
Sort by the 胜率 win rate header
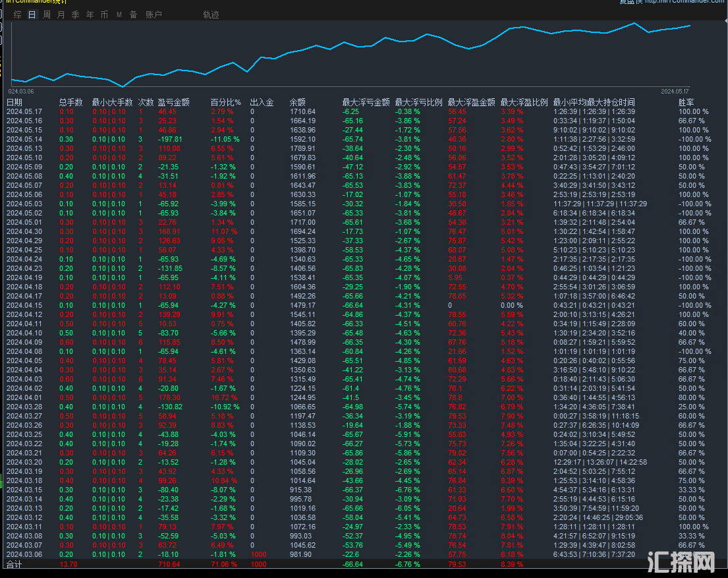coord(686,102)
